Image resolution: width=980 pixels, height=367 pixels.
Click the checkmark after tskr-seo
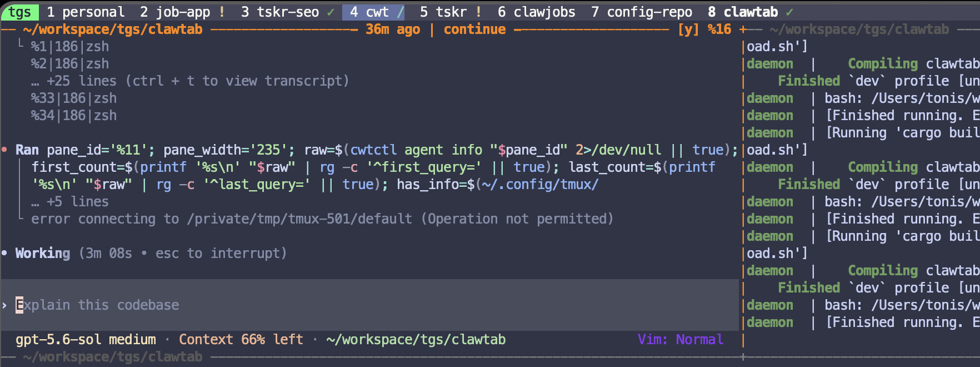click(x=331, y=12)
